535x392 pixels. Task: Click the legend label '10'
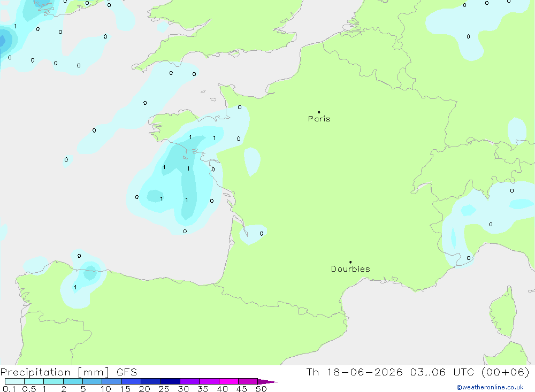(x=106, y=389)
